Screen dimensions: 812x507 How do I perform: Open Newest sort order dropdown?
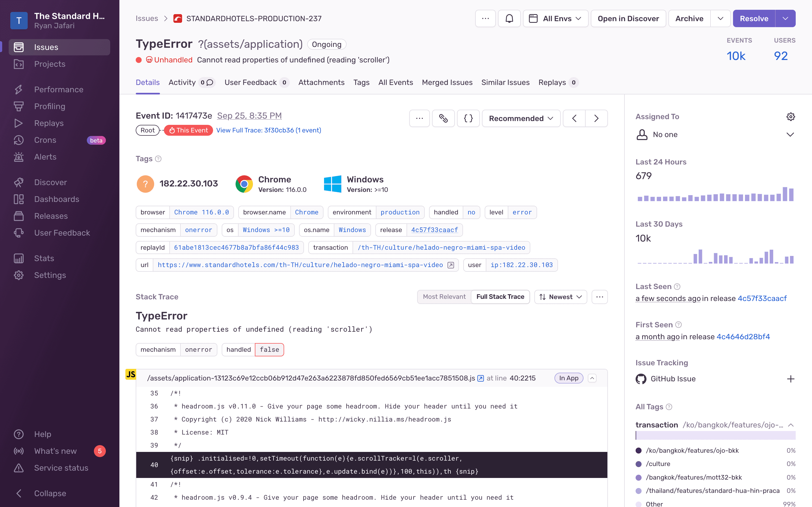(x=560, y=297)
